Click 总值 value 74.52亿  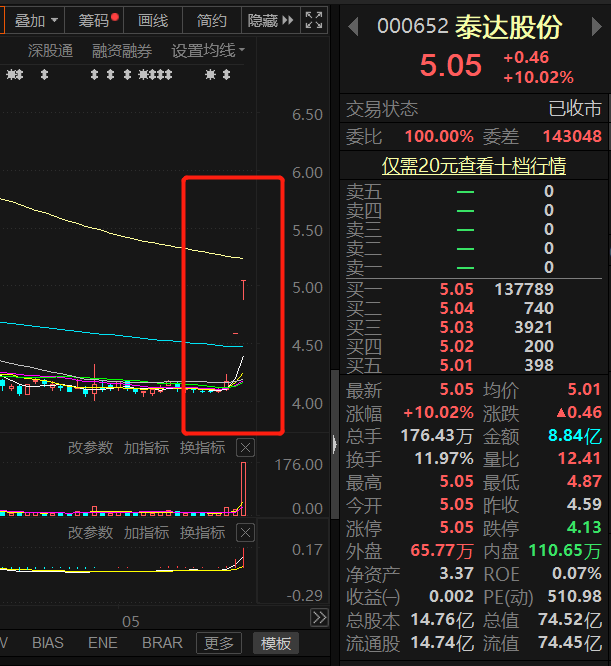click(x=570, y=620)
